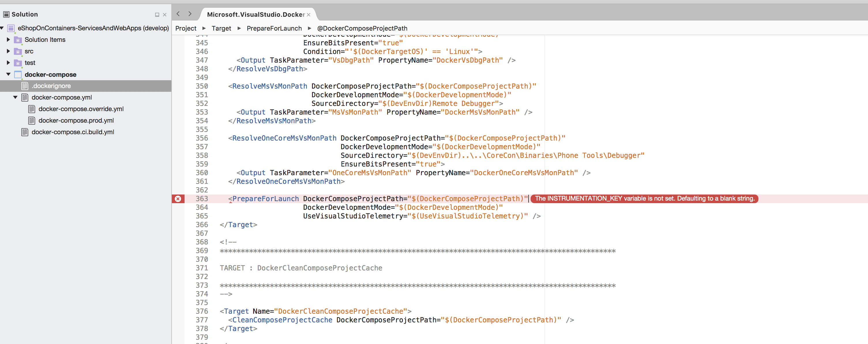Click the eShopOnContainers solution icon
Viewport: 868px width, 344px height.
tap(11, 28)
